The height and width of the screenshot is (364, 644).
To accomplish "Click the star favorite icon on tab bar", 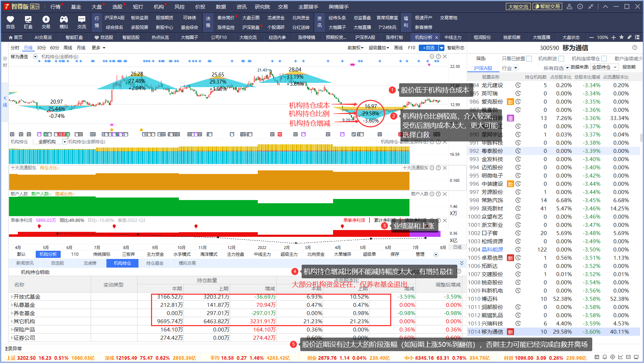I will pos(622,37).
